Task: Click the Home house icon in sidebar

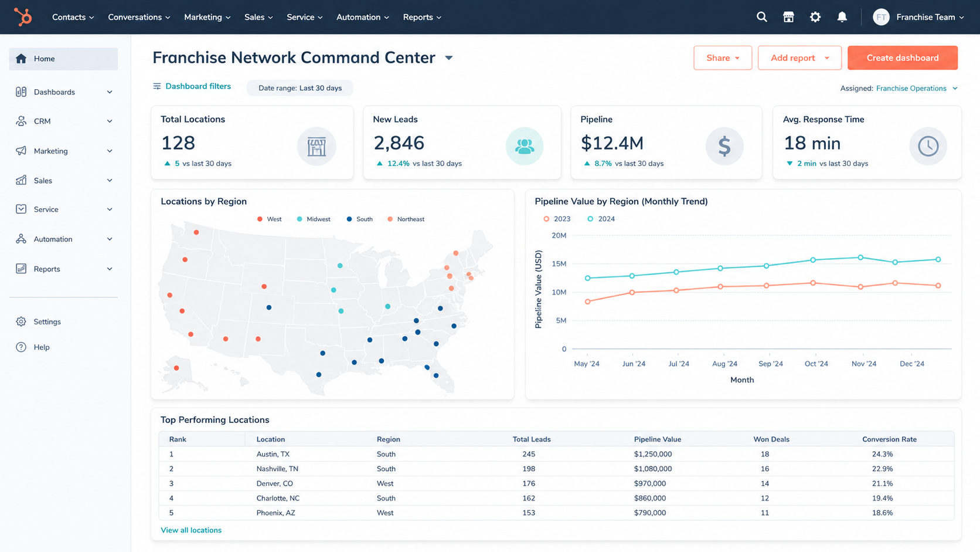Action: pyautogui.click(x=21, y=59)
